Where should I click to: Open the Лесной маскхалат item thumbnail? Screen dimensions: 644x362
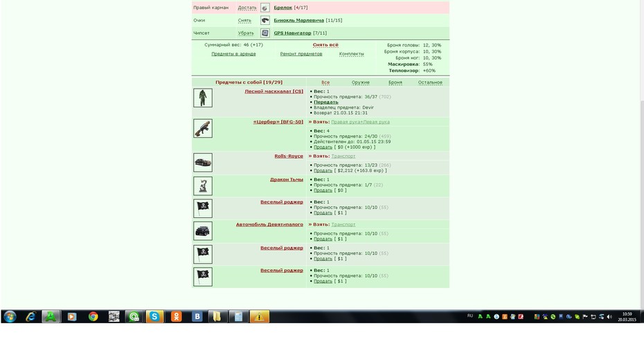coord(203,98)
